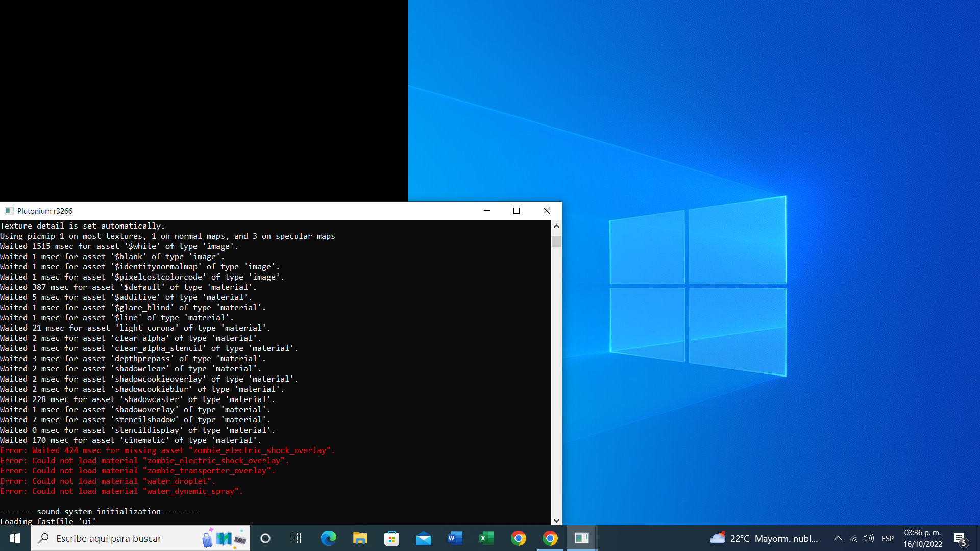Image resolution: width=980 pixels, height=551 pixels.
Task: Open Task View on taskbar
Action: (x=296, y=538)
